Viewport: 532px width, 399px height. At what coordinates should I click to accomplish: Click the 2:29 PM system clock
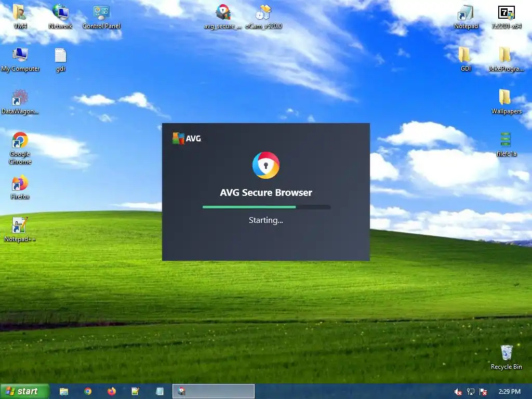click(x=509, y=392)
